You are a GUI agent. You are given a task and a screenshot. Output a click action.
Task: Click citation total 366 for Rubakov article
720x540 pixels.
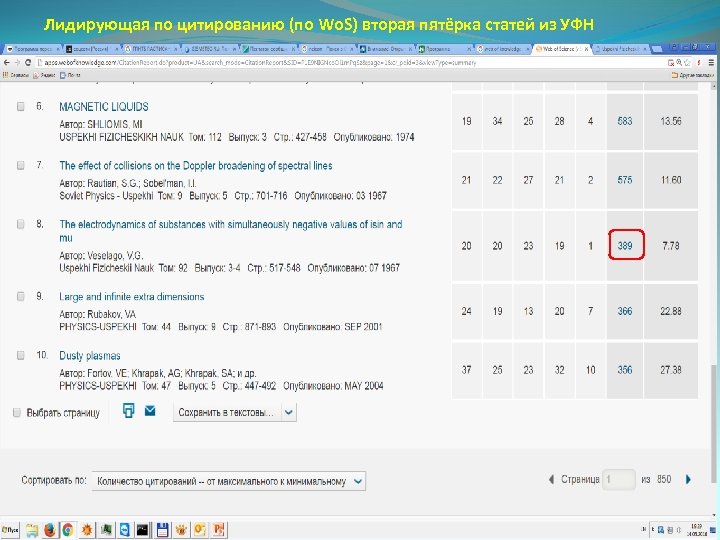[624, 311]
